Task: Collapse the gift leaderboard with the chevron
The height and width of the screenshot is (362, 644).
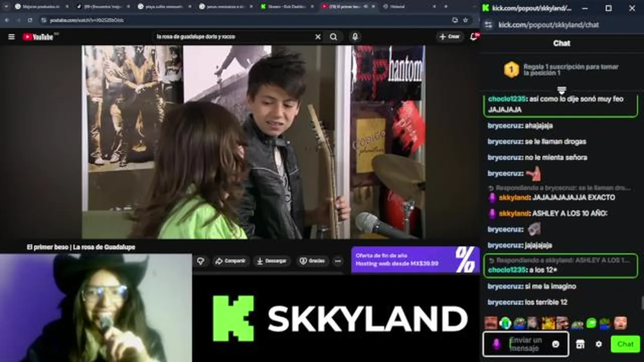Action: (561, 90)
